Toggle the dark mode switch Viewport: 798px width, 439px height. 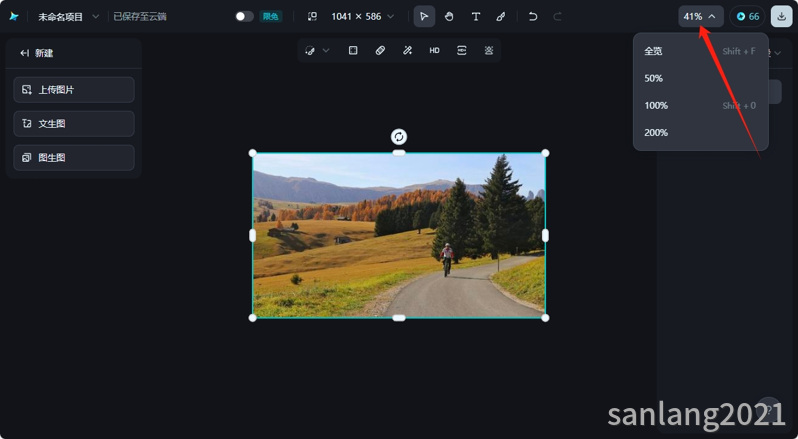point(244,17)
